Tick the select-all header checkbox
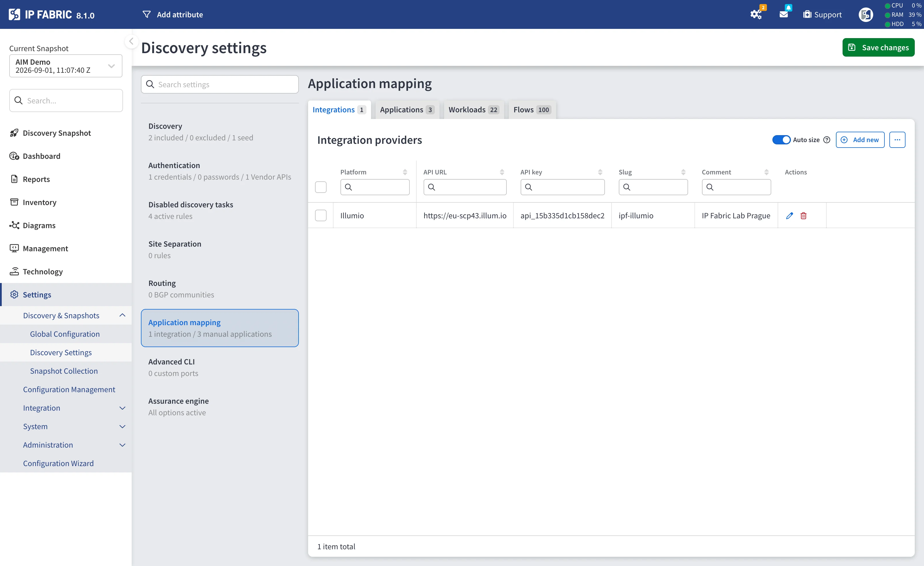The width and height of the screenshot is (924, 566). pos(321,187)
